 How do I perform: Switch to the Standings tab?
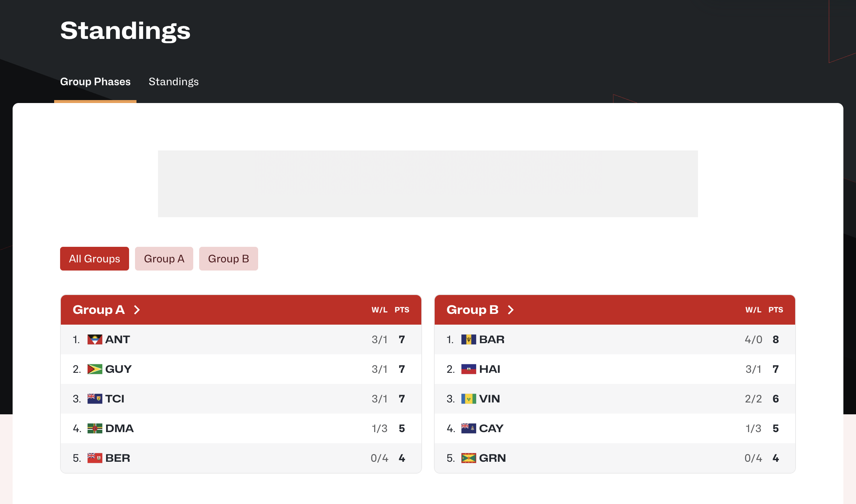click(x=174, y=82)
